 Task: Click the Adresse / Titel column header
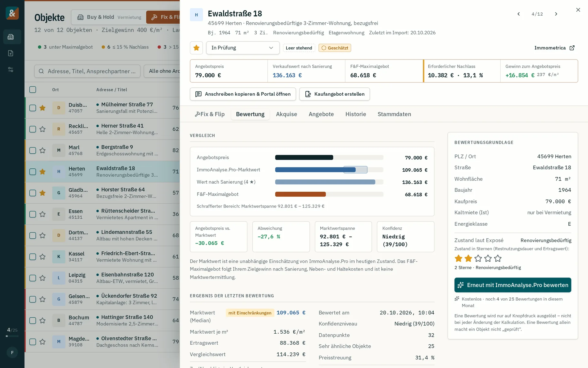[111, 90]
